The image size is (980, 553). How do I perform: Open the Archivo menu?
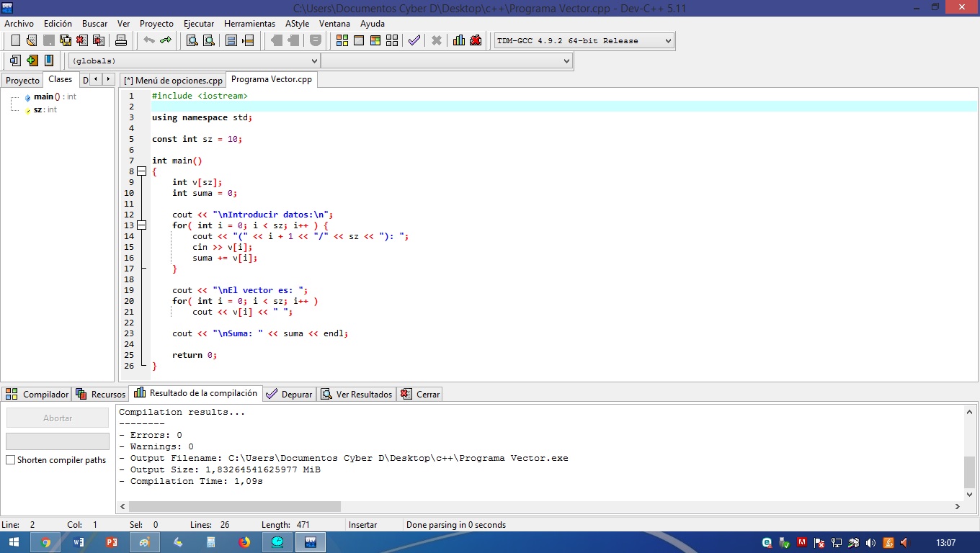19,24
